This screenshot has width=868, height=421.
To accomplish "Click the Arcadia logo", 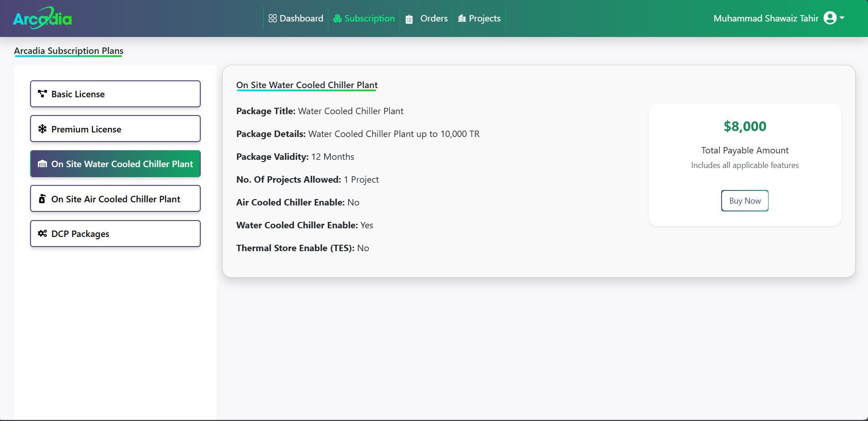I will [x=42, y=18].
